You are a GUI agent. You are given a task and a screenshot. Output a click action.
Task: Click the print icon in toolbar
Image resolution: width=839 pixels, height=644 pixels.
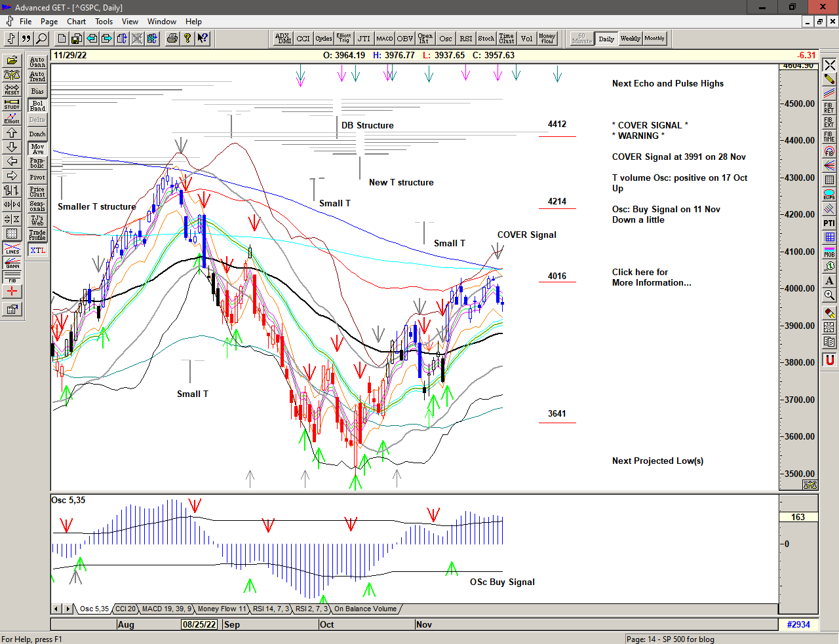[172, 39]
